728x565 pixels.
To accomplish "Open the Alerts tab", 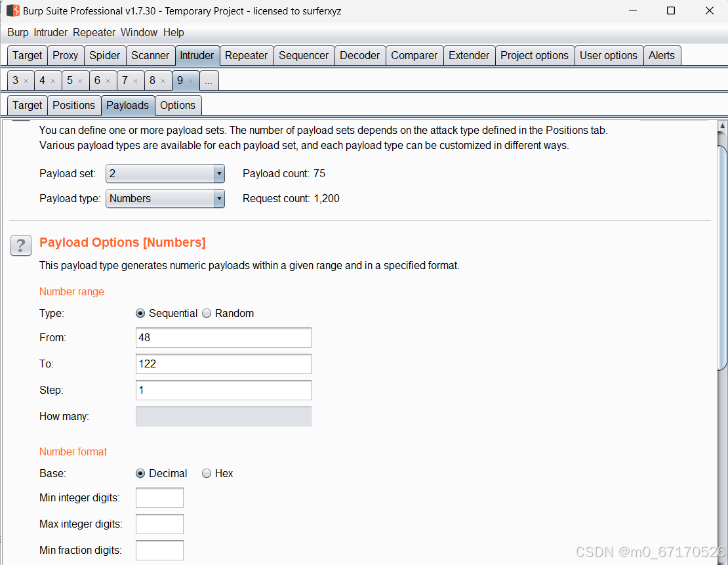I will point(662,55).
